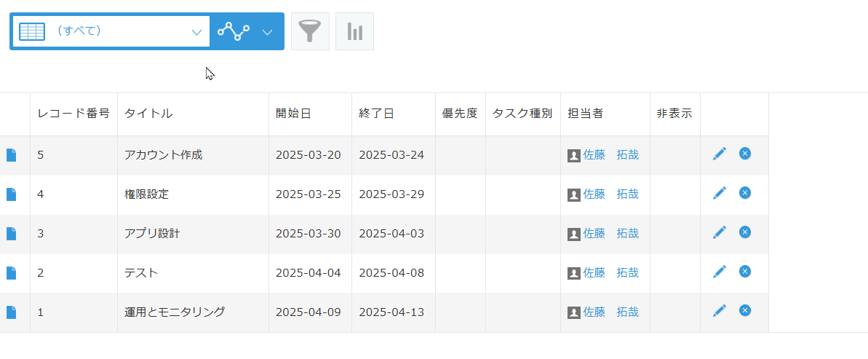Open the bar chart aggregate icon
Screen dimensions: 868x359
tap(354, 31)
